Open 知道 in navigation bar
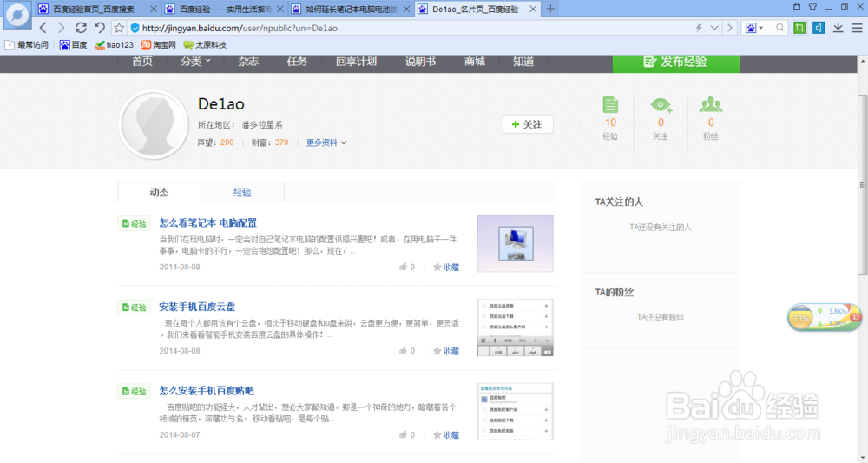Image resolution: width=868 pixels, height=463 pixels. click(x=523, y=62)
